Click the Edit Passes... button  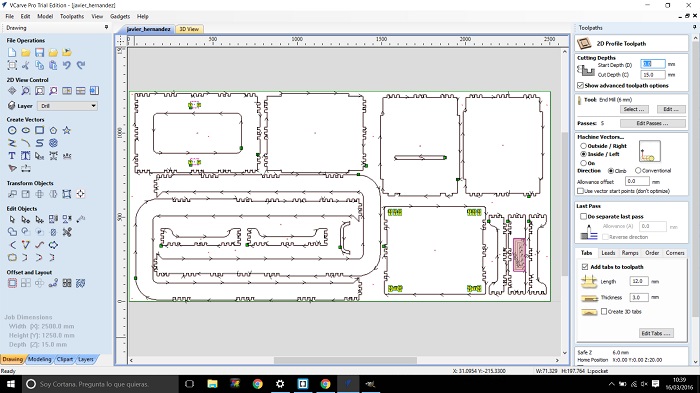(652, 123)
